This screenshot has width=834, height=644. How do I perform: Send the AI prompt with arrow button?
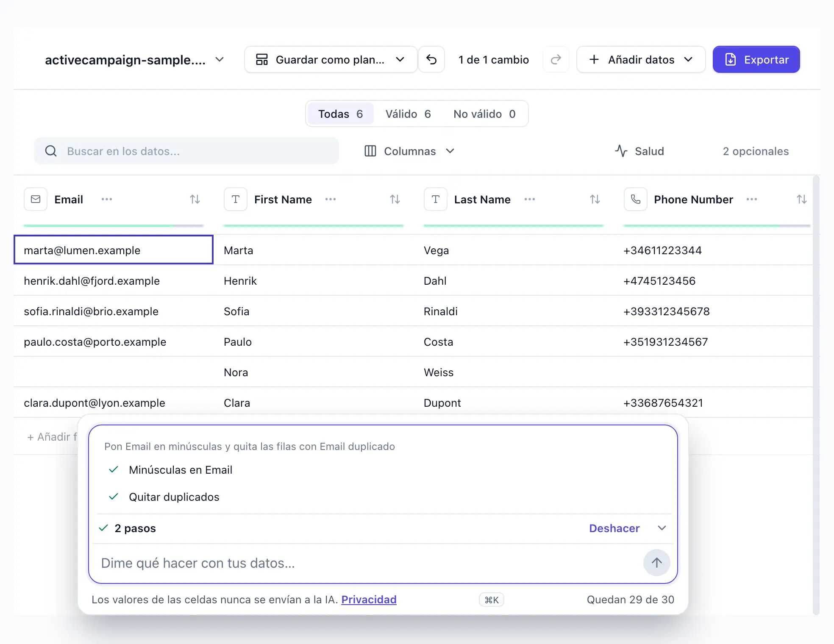[x=656, y=563]
